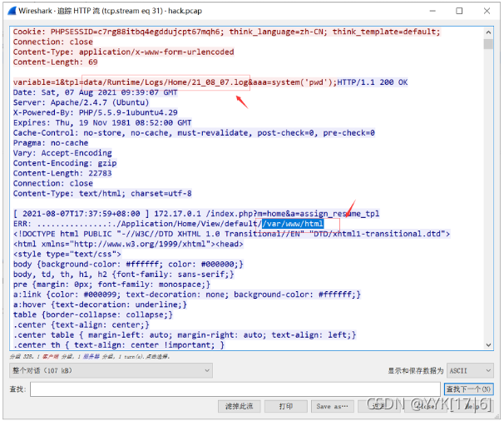Image resolution: width=504 pixels, height=421 pixels.
Task: Click the stream scrollbar down arrow
Action: click(488, 345)
